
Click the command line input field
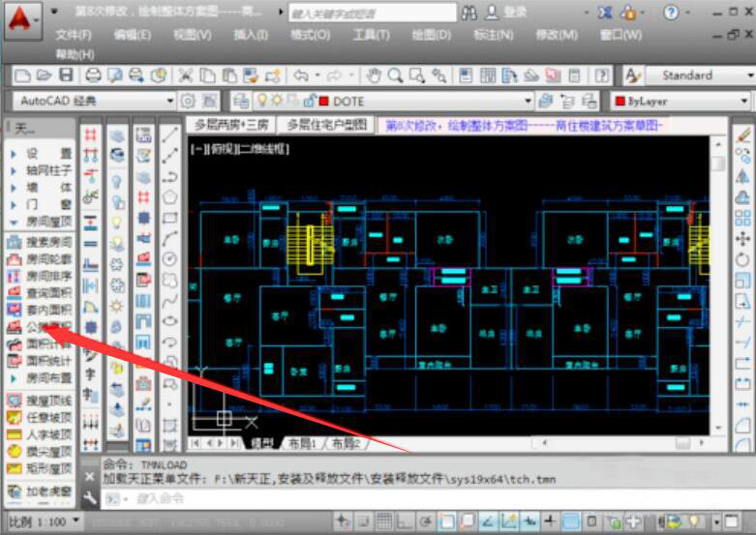point(387,498)
